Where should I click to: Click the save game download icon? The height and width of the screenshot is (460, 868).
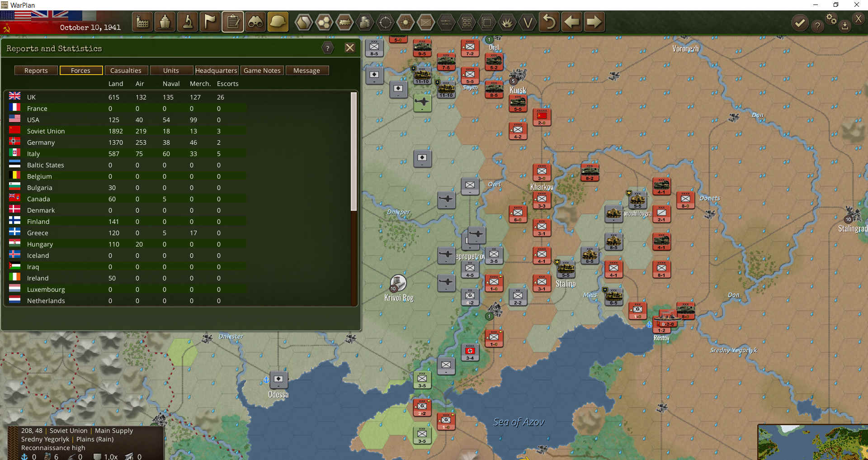point(844,26)
